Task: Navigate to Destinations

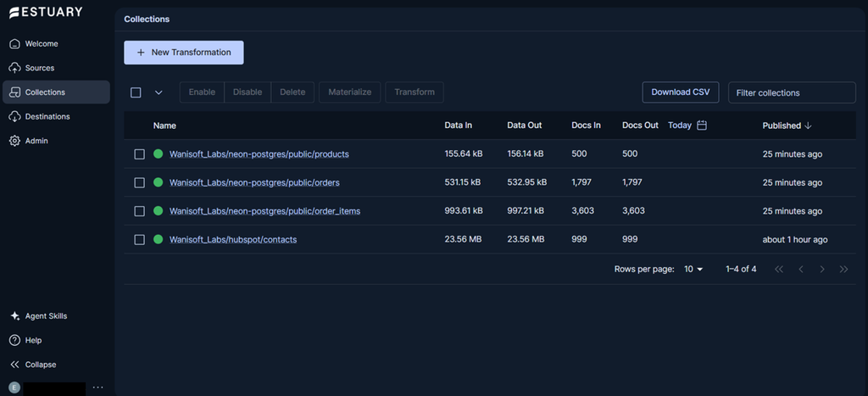Action: pyautogui.click(x=57, y=117)
